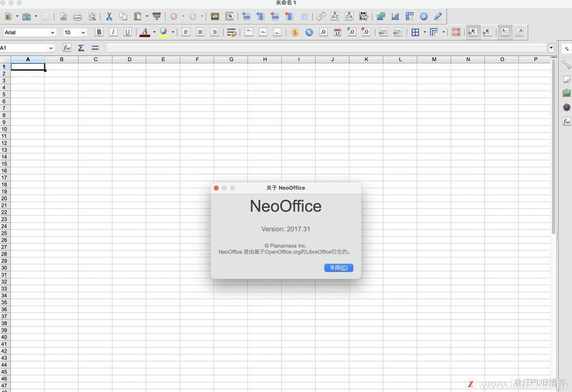Activate the Clone Formatting paintbrush
The height and width of the screenshot is (392, 572).
(157, 17)
